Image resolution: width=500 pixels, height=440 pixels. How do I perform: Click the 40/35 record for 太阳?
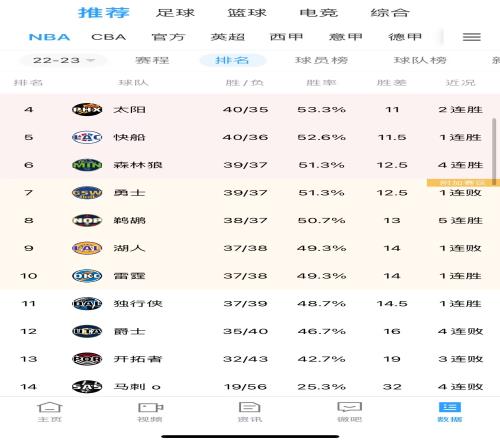(x=246, y=109)
